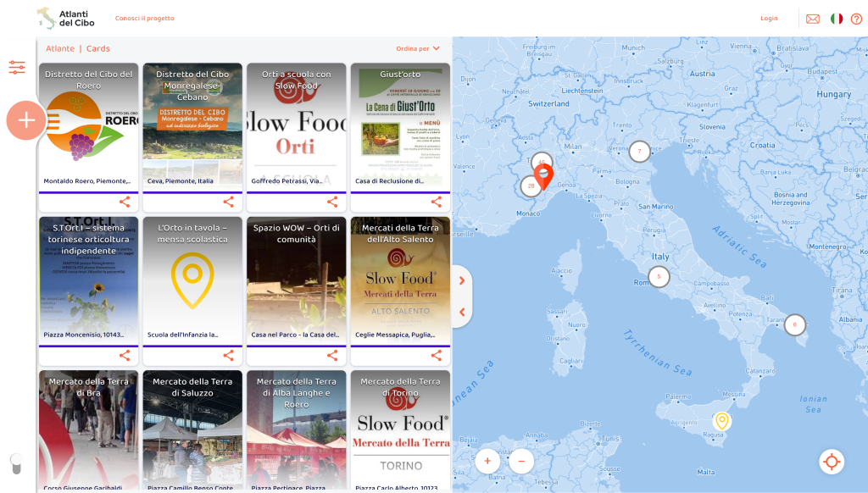Open the cluster of 6 in Puglia

[x=795, y=324]
